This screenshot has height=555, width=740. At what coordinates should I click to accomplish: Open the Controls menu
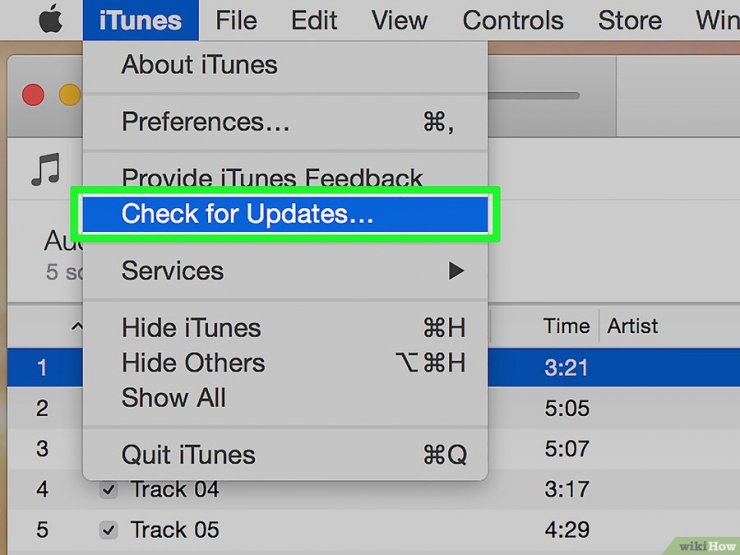[513, 20]
